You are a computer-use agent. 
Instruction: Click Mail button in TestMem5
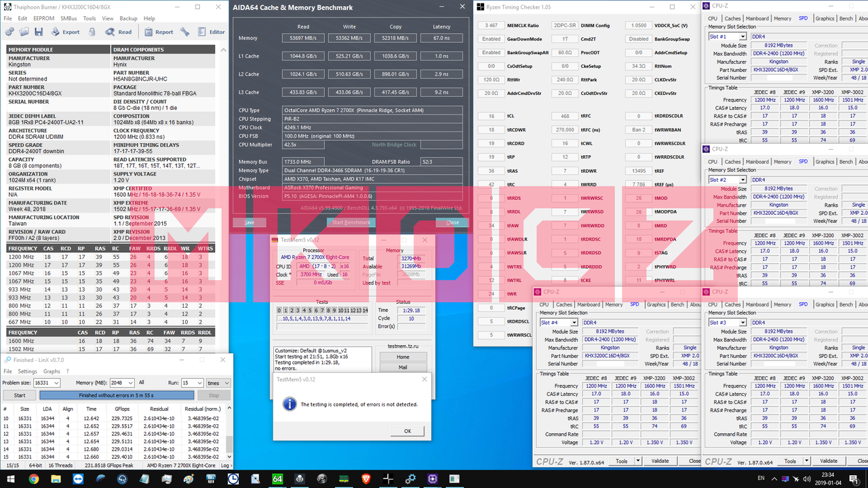[403, 367]
